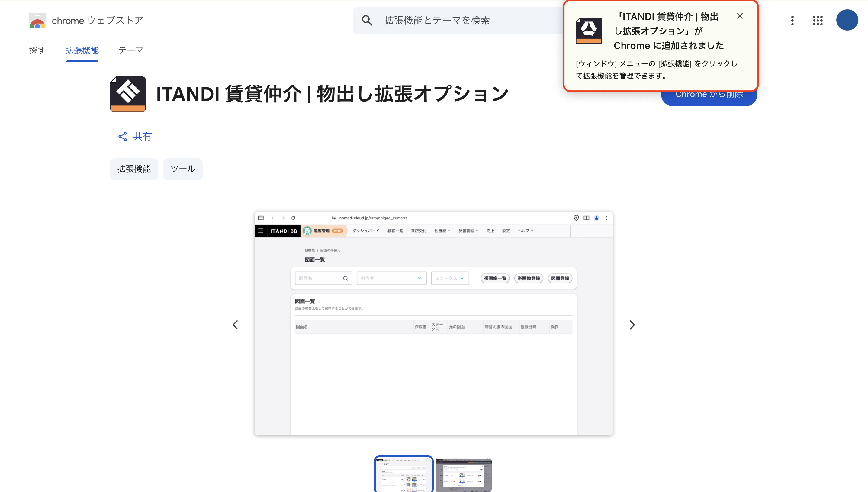Select the first screenshot thumbnail
This screenshot has height=492, width=868.
(x=403, y=474)
